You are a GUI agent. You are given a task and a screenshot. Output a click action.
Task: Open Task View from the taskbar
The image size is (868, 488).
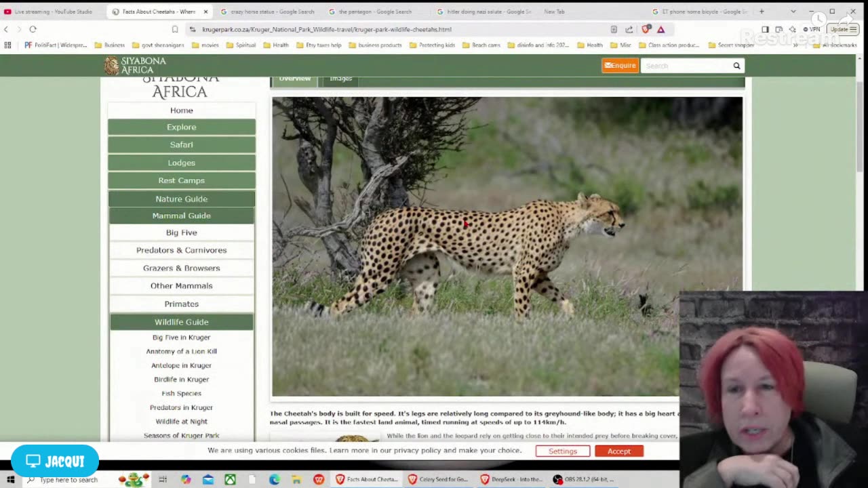point(163,480)
